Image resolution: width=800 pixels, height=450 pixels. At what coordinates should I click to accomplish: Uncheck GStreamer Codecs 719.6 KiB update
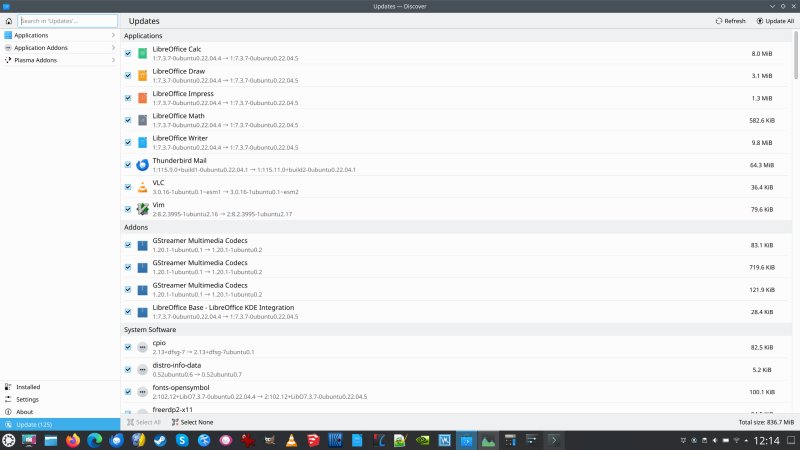[128, 267]
